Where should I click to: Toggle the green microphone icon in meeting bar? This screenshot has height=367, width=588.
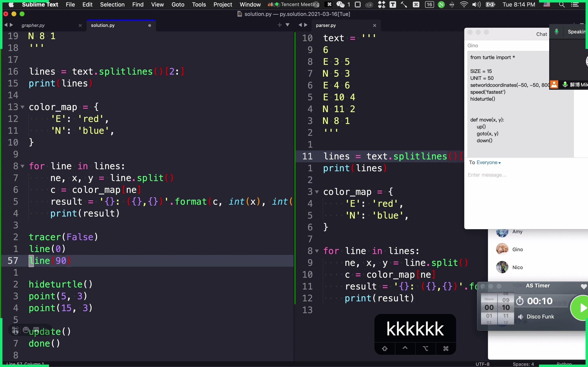(556, 32)
